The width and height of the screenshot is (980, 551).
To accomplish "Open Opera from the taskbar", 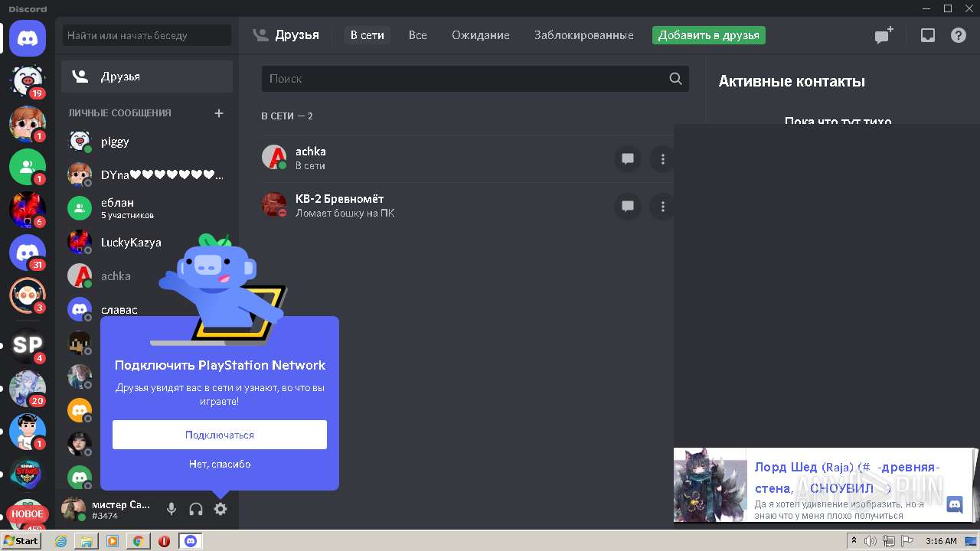I will 164,541.
